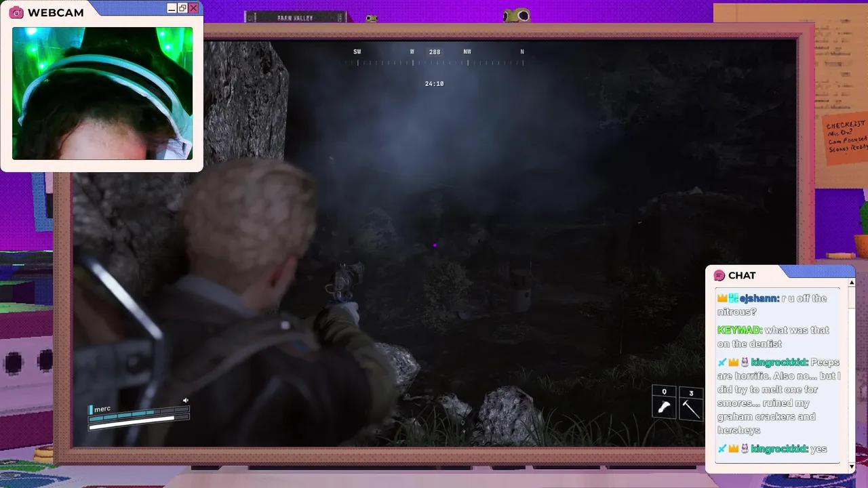Click the chat scrollbar up arrow

pos(852,283)
